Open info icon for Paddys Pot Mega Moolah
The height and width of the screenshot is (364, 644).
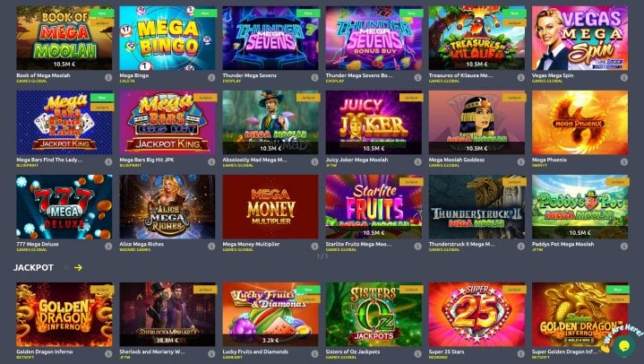click(624, 246)
